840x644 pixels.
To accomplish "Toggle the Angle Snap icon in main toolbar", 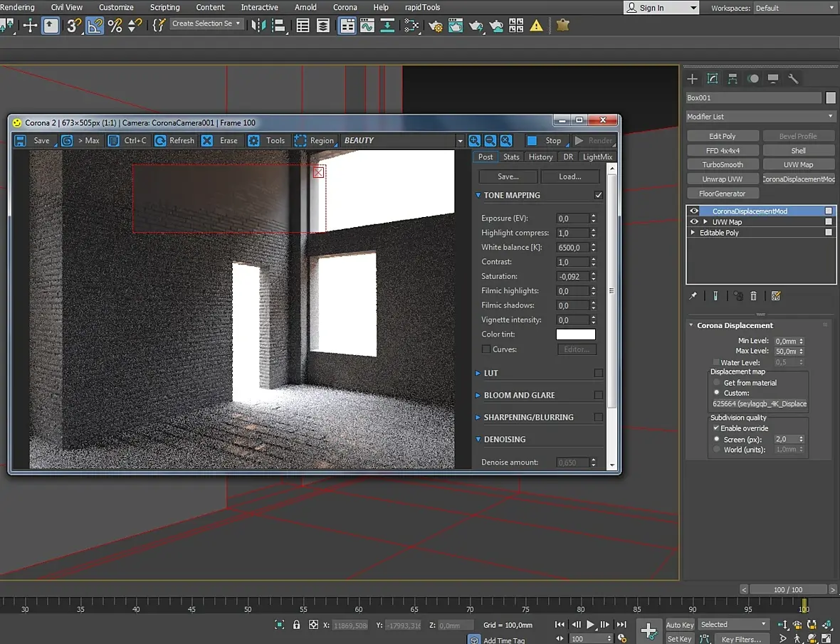I will pyautogui.click(x=94, y=25).
